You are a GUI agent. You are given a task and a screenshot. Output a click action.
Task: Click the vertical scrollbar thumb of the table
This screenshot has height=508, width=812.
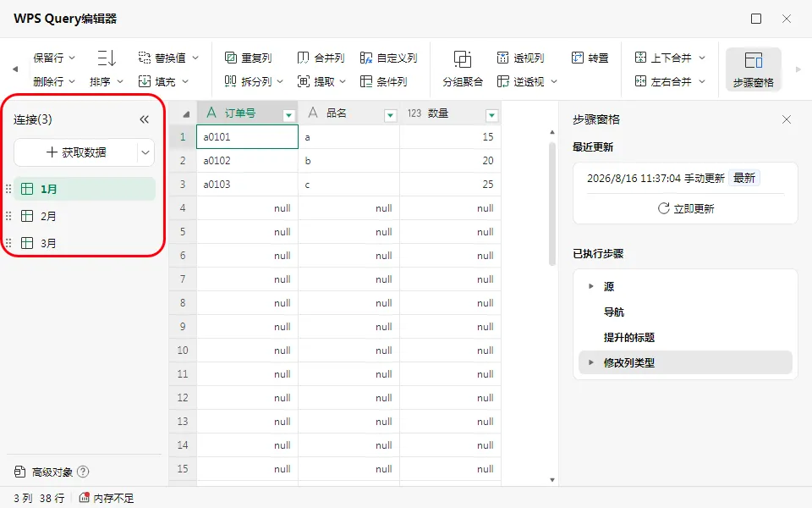[552, 204]
